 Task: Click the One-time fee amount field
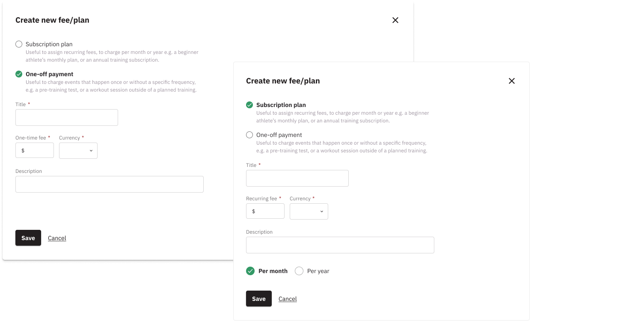tap(38, 151)
